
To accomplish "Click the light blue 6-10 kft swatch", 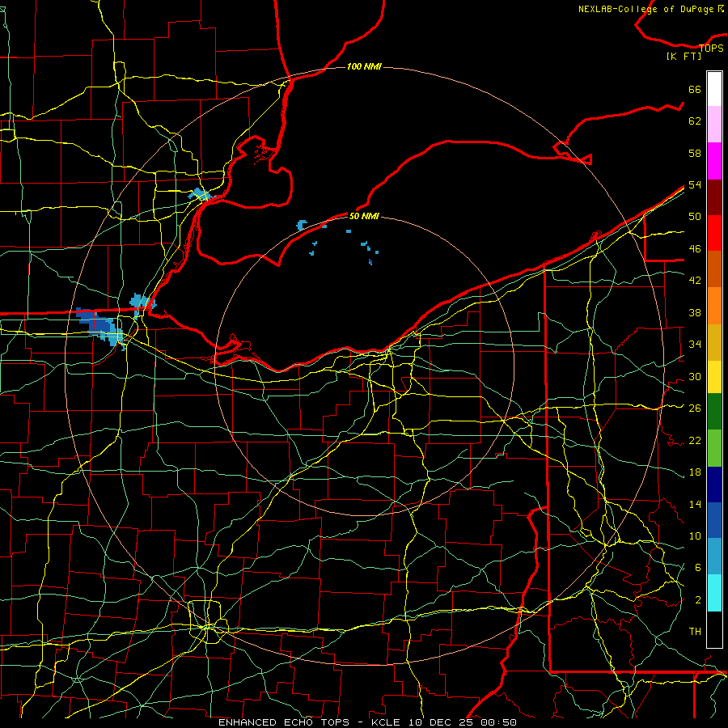I will click(x=714, y=556).
